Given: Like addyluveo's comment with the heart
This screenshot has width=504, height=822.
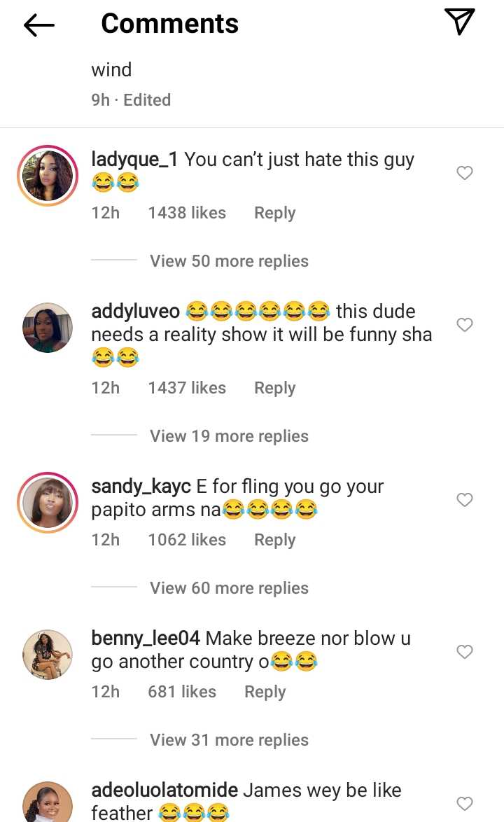Looking at the screenshot, I should [465, 325].
